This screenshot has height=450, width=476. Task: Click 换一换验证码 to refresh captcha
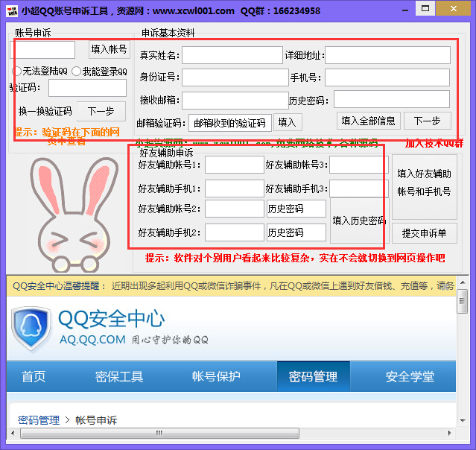45,111
